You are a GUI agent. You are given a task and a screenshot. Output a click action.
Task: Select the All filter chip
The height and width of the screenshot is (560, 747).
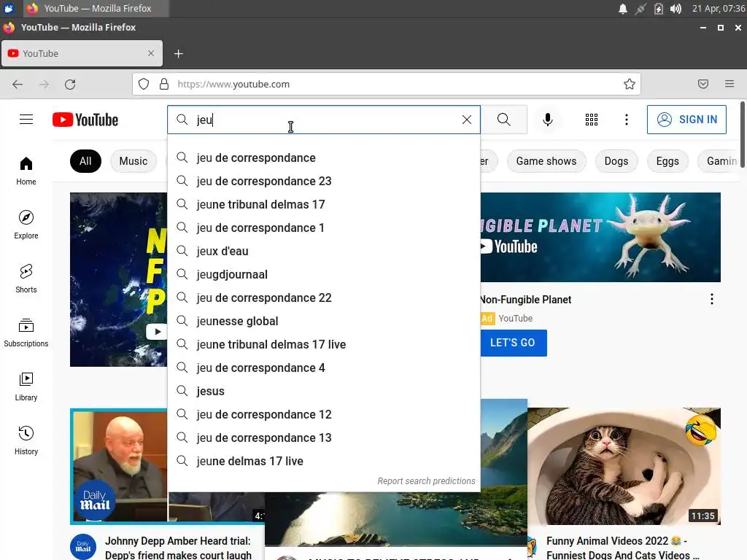85,161
